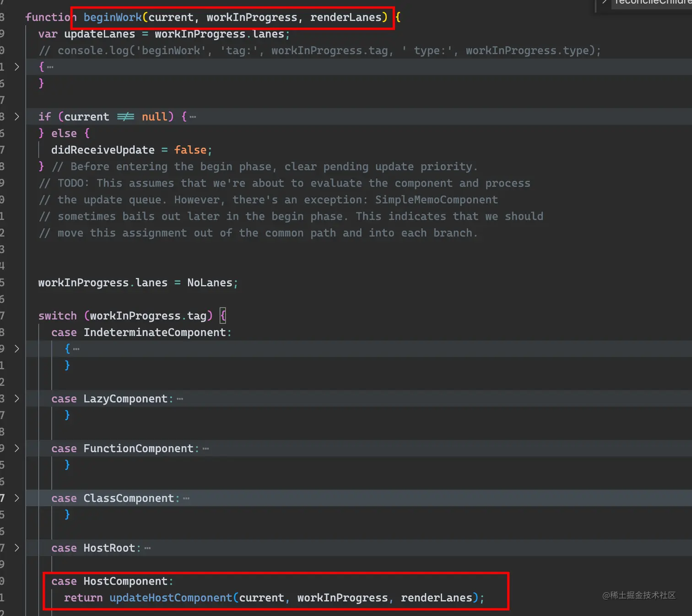Click HostComponent in the case HostComponent: line
This screenshot has width=692, height=616.
(x=125, y=581)
